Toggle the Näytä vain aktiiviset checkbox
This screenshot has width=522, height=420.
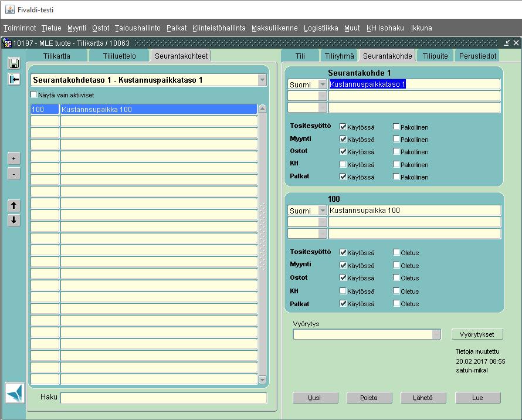[33, 94]
